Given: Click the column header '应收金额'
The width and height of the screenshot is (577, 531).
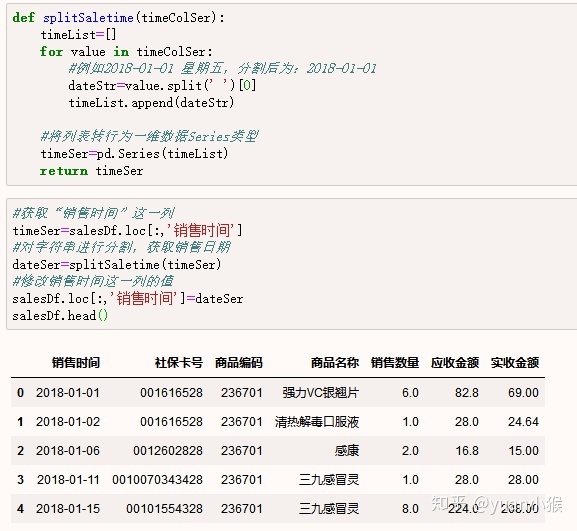Looking at the screenshot, I should click(455, 363).
